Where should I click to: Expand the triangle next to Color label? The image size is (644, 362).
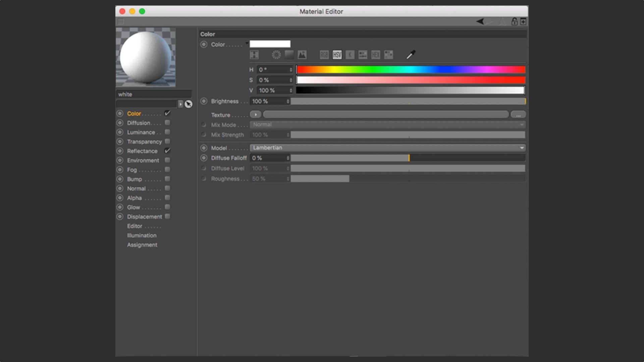pyautogui.click(x=247, y=43)
